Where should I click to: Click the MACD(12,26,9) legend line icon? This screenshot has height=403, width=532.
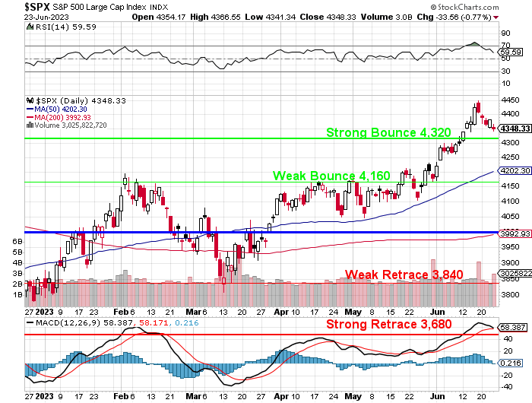pos(30,322)
